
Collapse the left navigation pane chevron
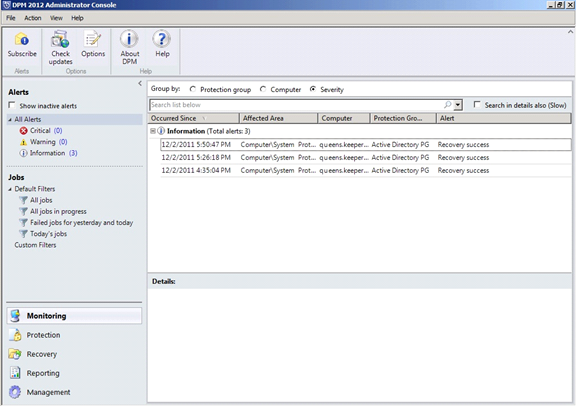coord(140,83)
